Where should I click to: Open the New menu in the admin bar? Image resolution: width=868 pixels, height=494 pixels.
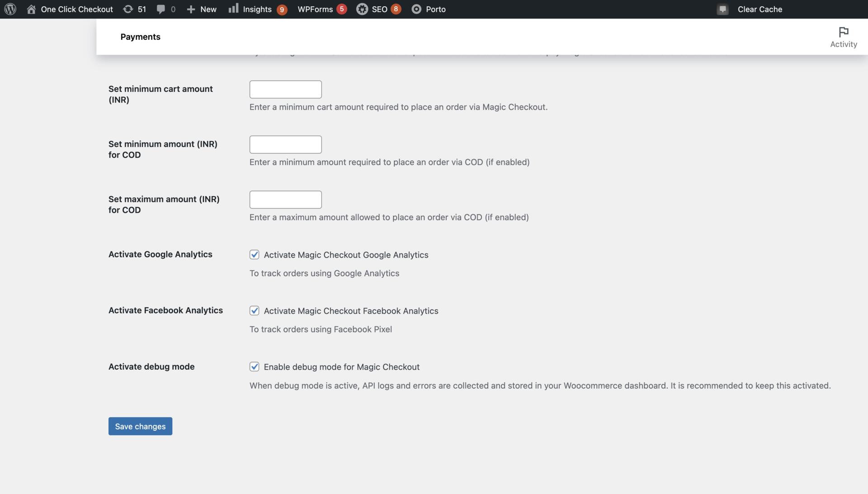[201, 9]
